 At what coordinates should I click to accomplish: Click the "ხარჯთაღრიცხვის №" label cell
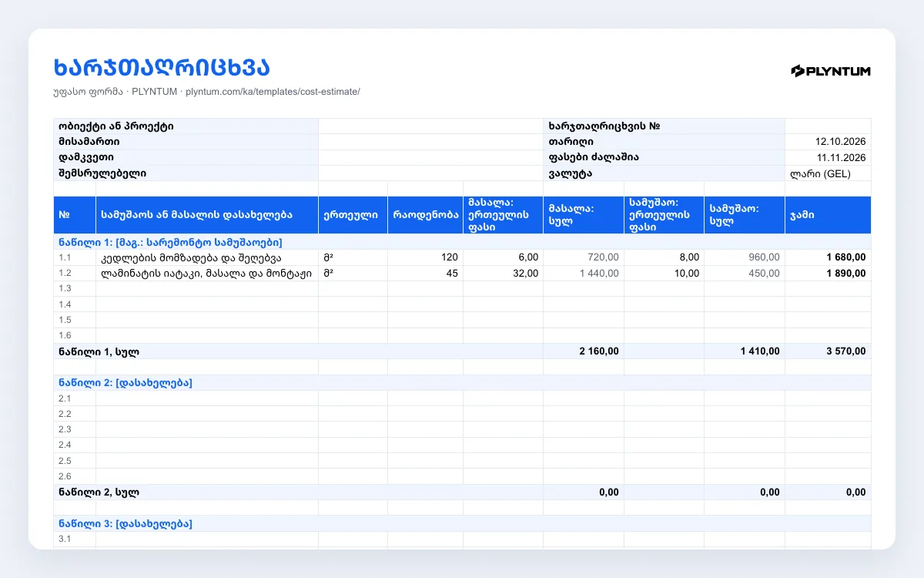pos(664,126)
